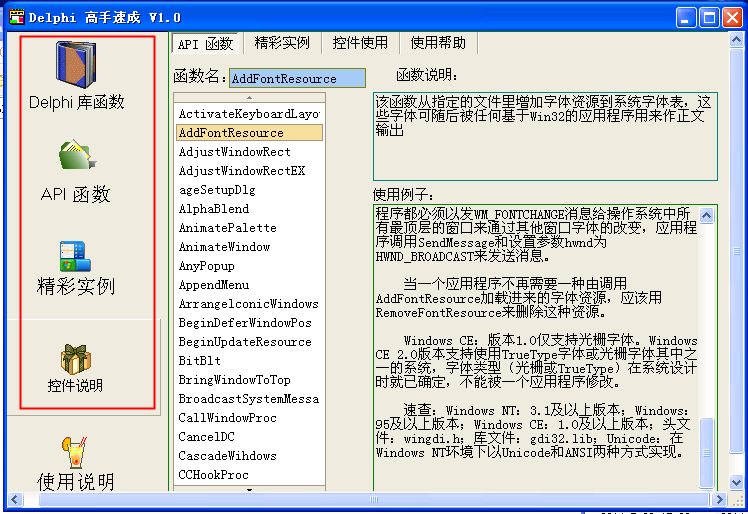Select CancelDC in the list
The height and width of the screenshot is (514, 748).
coord(249,437)
